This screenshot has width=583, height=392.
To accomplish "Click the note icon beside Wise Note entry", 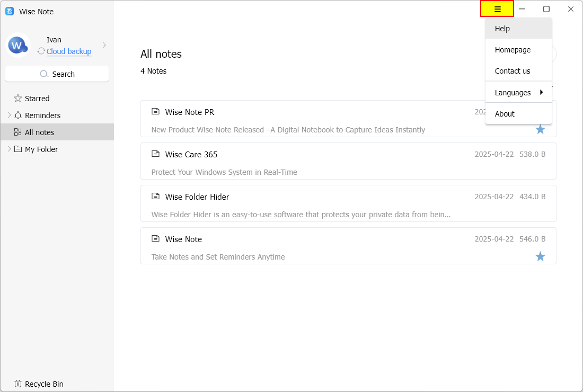I will pos(155,238).
